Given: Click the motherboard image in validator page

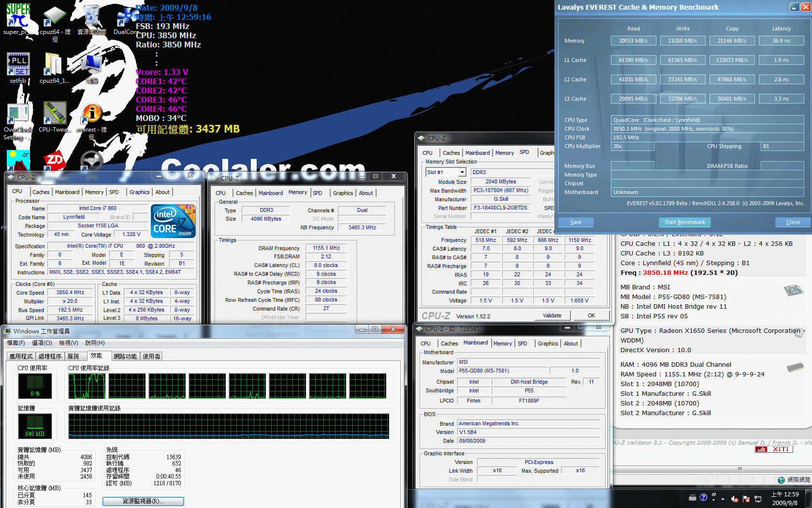Looking at the screenshot, I should [793, 290].
